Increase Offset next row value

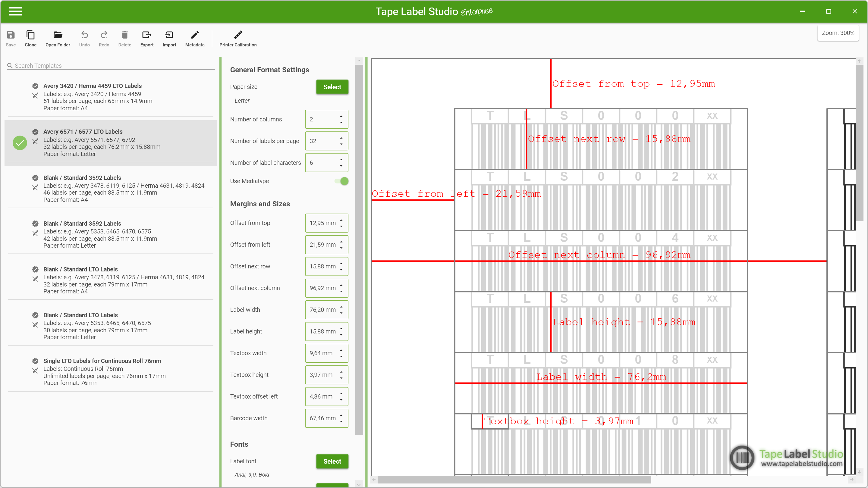pyautogui.click(x=341, y=263)
